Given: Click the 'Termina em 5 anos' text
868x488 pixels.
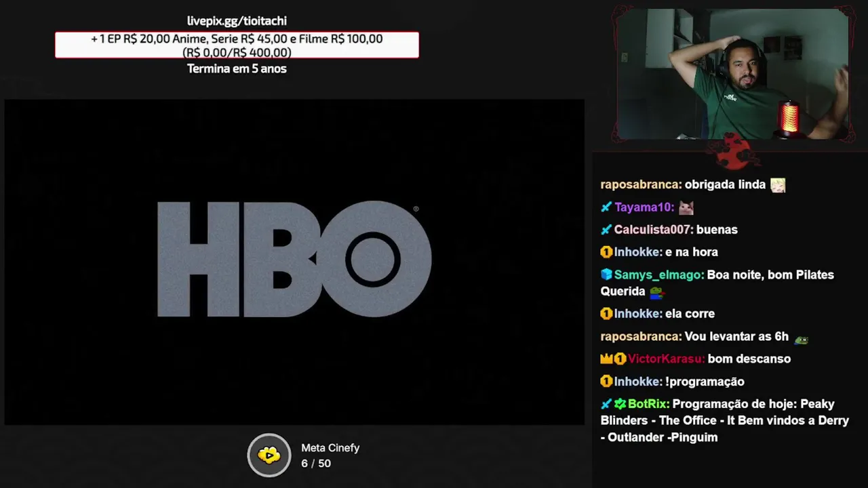Looking at the screenshot, I should pos(237,68).
